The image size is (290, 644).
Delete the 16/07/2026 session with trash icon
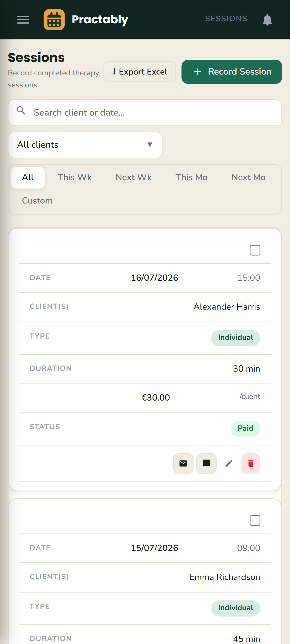pyautogui.click(x=251, y=463)
